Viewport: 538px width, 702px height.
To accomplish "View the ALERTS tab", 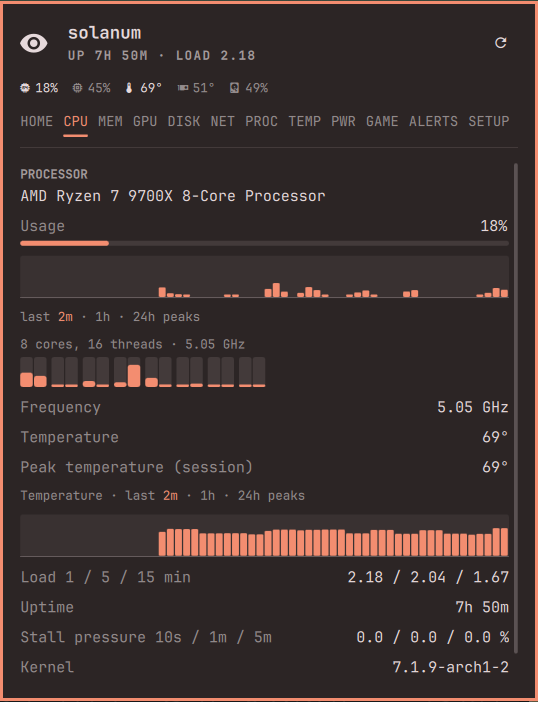I will click(433, 121).
